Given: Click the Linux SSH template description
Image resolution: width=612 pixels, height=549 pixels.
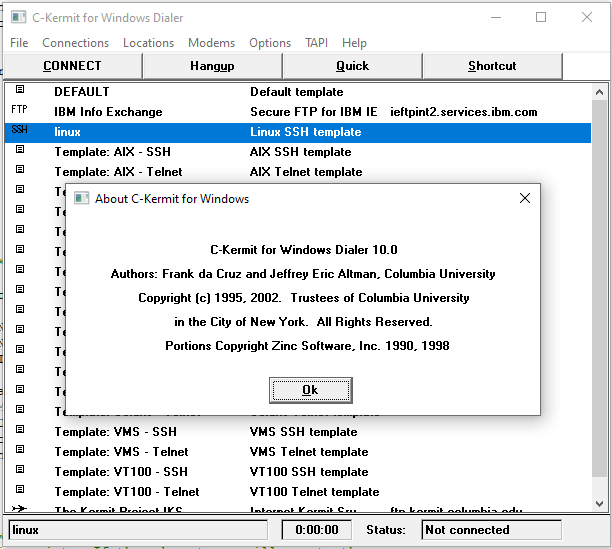Looking at the screenshot, I should 306,132.
